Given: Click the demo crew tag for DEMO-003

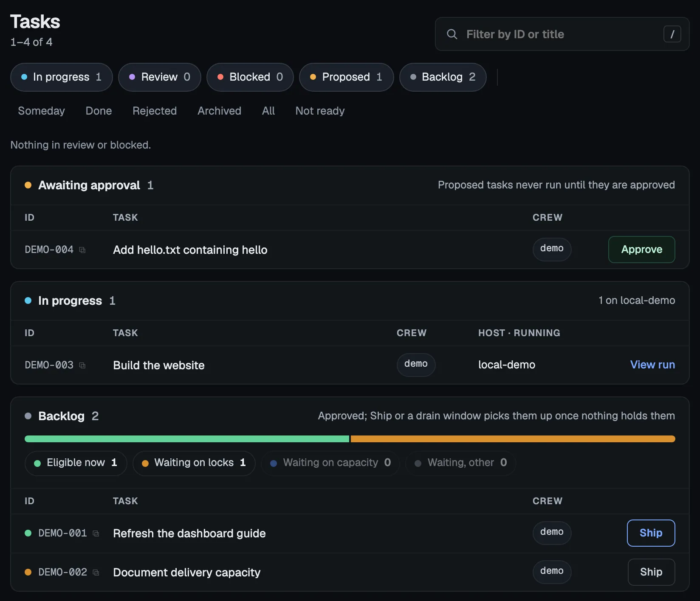Looking at the screenshot, I should point(416,365).
